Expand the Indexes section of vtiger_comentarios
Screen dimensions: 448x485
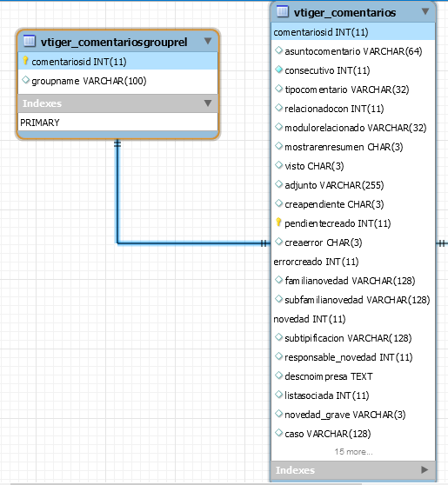point(425,469)
